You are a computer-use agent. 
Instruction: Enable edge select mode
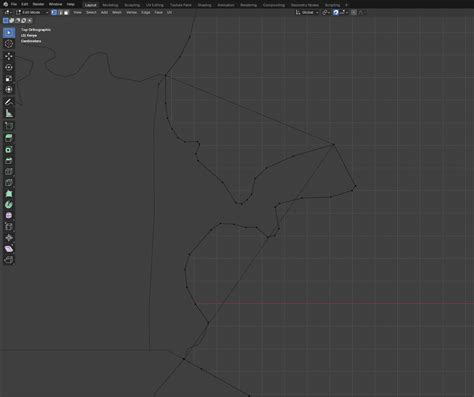(60, 12)
